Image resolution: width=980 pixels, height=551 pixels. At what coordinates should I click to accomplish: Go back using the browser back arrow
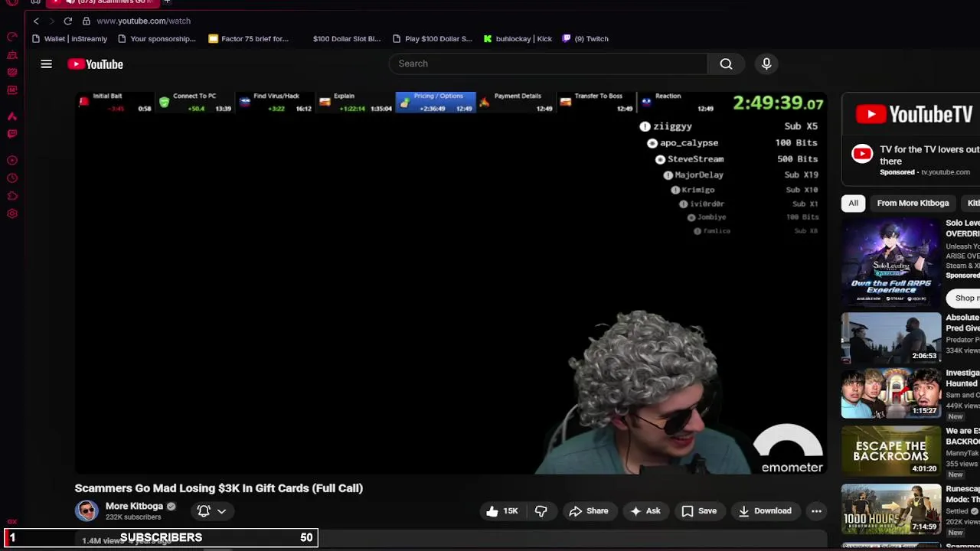[36, 21]
